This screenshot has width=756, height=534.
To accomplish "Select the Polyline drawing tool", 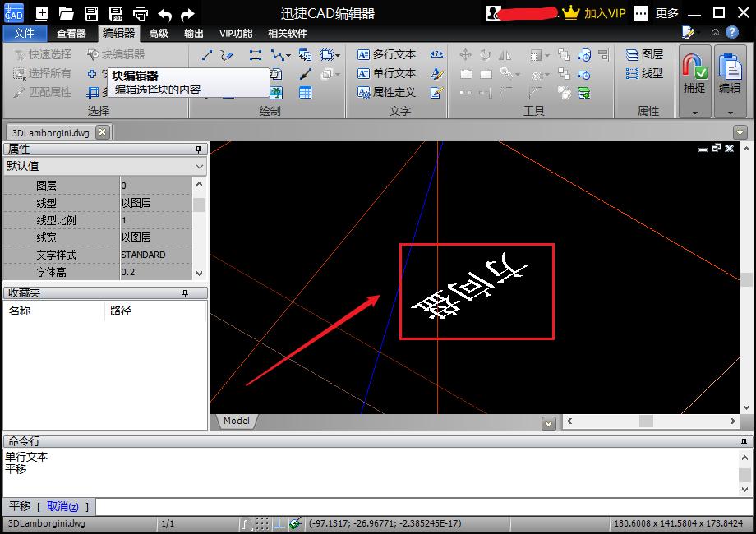I will coord(277,55).
